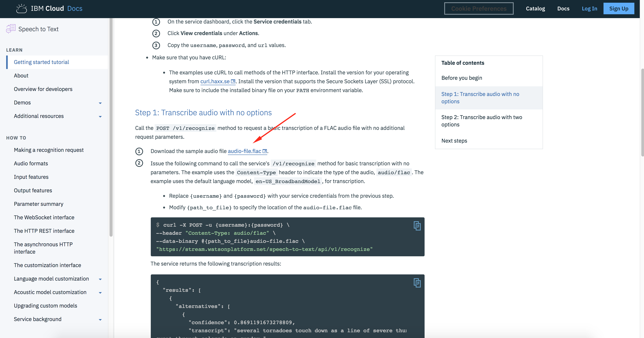Click the Step 1 section heading
This screenshot has height=338, width=644.
[x=203, y=113]
